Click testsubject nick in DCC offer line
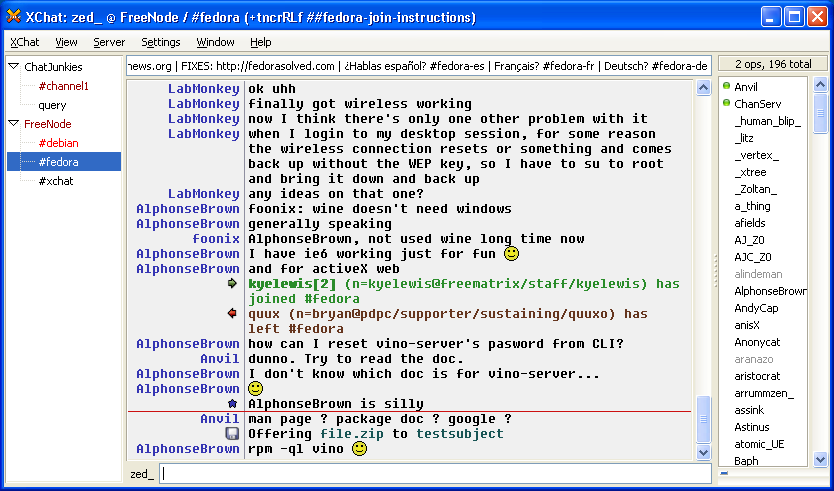Viewport: 834px width, 491px height. 460,434
